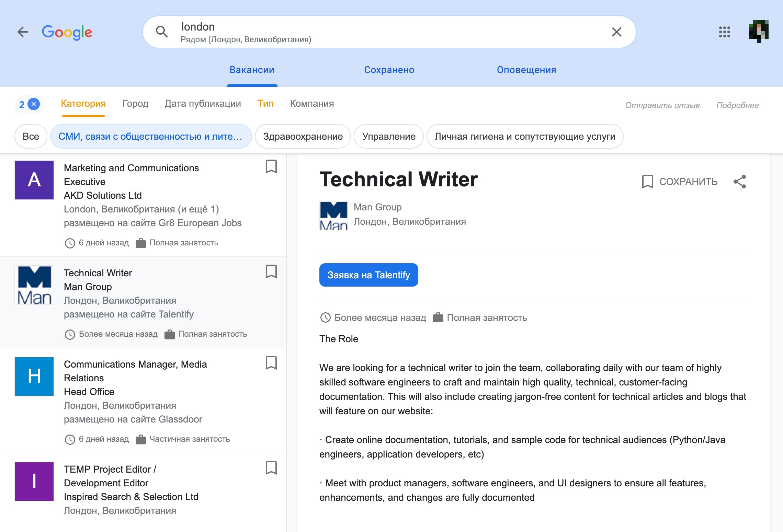
Task: Open the Head Office blue H logo
Action: tap(34, 377)
